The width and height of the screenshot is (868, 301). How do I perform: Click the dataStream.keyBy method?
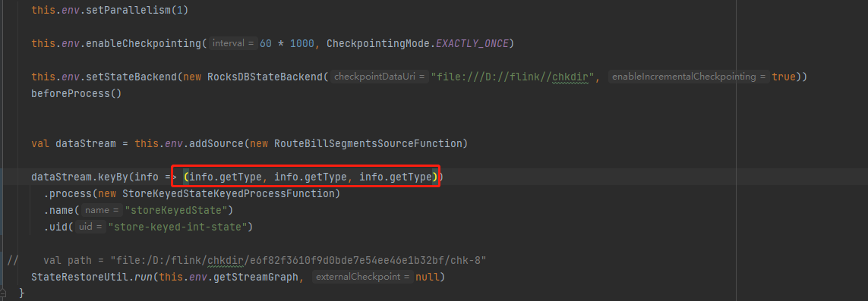point(80,177)
